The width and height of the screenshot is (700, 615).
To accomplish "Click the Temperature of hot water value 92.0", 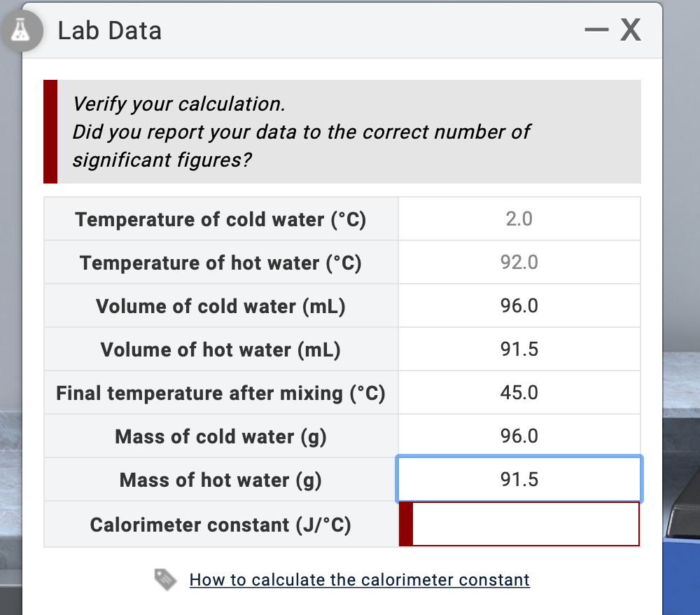I will pos(519,262).
